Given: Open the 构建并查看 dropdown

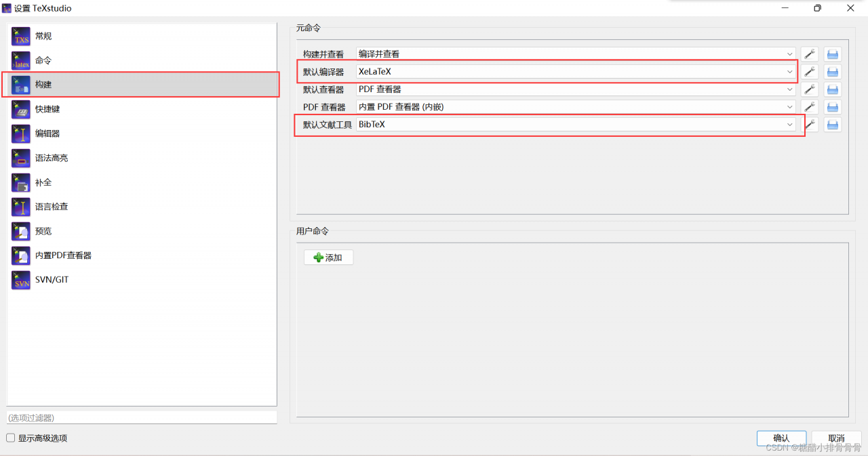Looking at the screenshot, I should point(576,54).
